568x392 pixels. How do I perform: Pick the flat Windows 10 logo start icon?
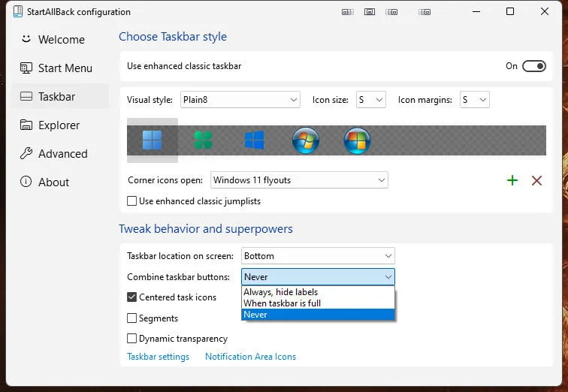tap(254, 140)
